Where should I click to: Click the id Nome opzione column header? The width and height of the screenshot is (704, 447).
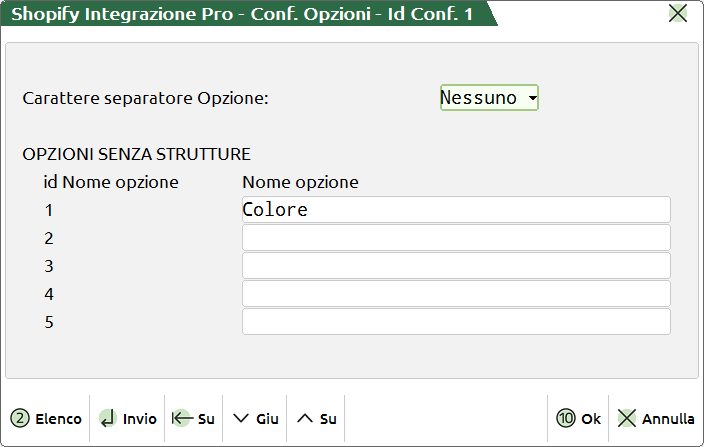click(111, 182)
